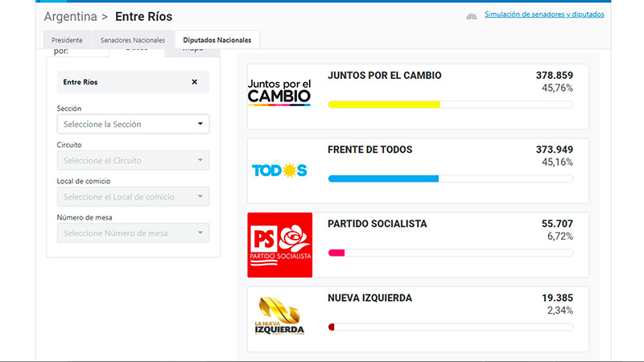Click the 378.859 vote count
644x362 pixels.
click(x=555, y=76)
